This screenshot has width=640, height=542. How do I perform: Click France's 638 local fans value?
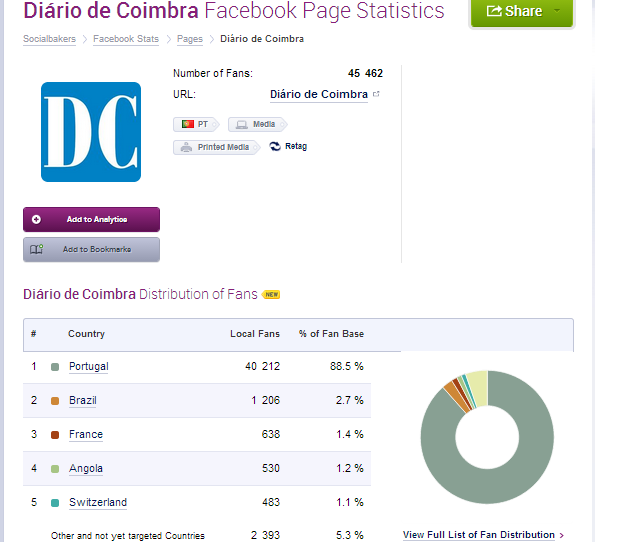tap(271, 434)
